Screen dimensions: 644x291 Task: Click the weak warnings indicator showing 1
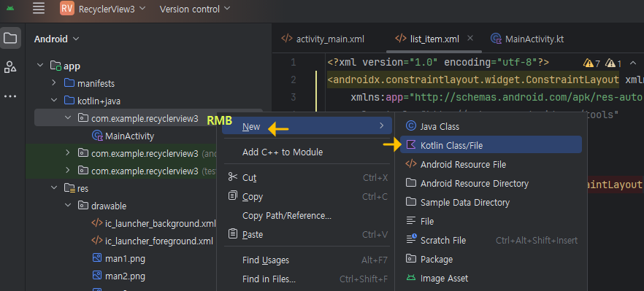(x=613, y=63)
